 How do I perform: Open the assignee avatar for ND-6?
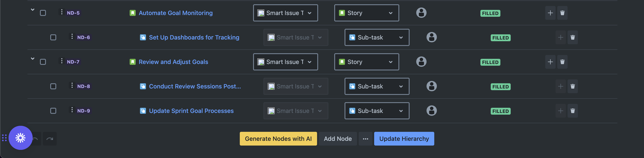click(431, 37)
